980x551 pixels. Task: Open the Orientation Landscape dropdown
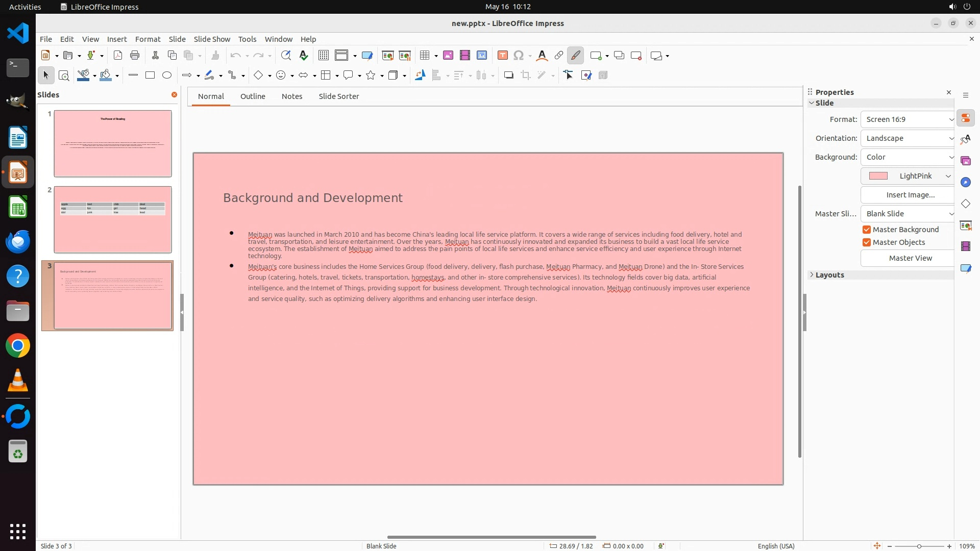coord(908,138)
